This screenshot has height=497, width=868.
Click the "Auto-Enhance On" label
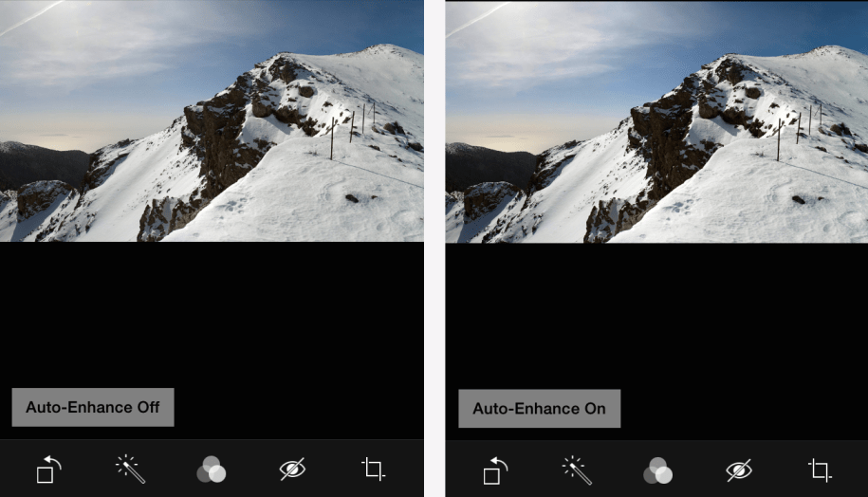point(539,409)
